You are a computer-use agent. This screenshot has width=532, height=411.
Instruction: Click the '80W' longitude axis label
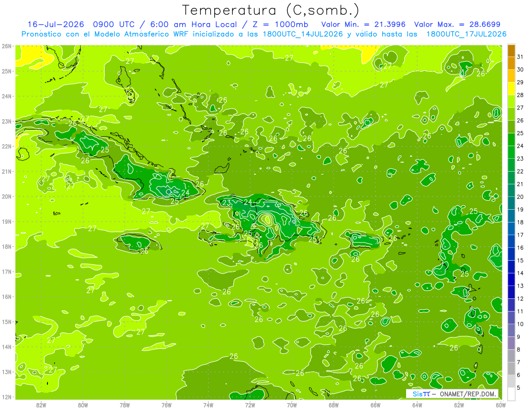83,405
